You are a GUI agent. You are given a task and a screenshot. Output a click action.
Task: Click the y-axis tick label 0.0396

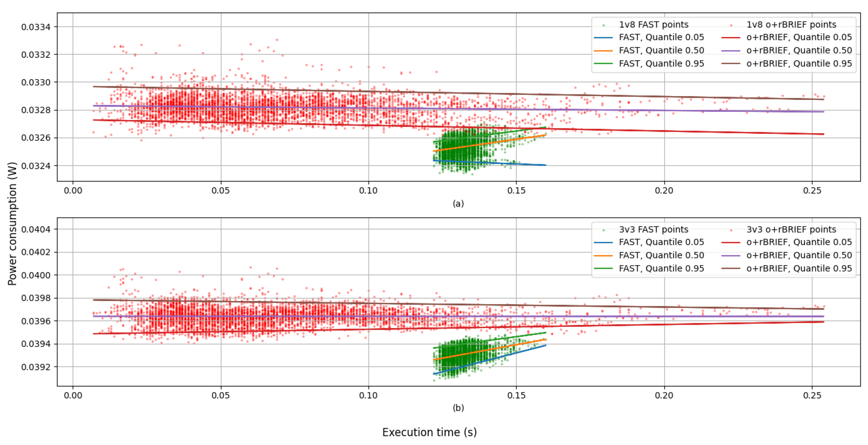coord(36,321)
